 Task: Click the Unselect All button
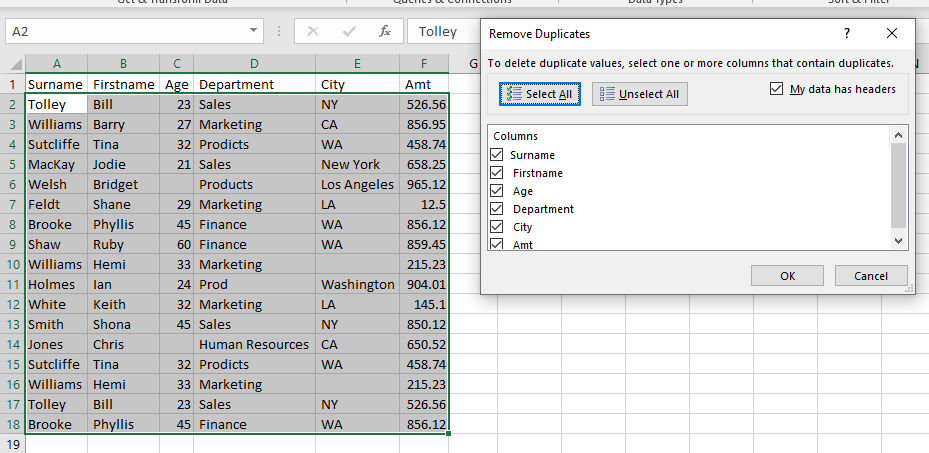(x=639, y=94)
